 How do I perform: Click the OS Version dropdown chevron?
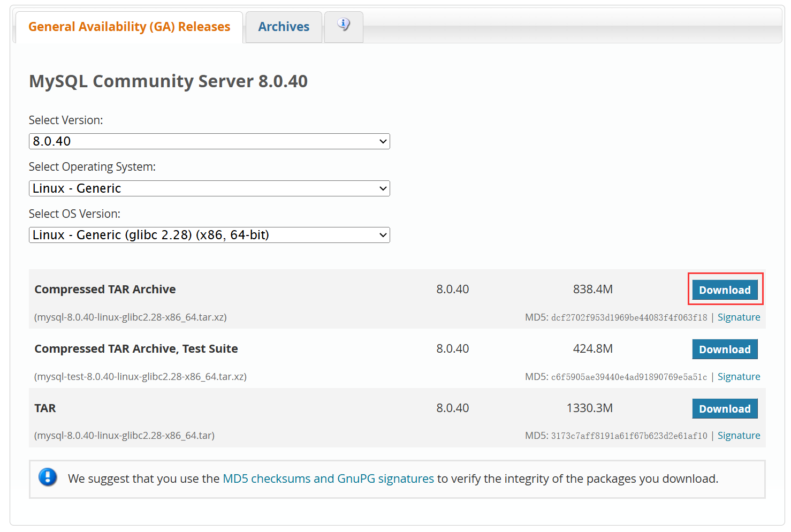click(383, 235)
